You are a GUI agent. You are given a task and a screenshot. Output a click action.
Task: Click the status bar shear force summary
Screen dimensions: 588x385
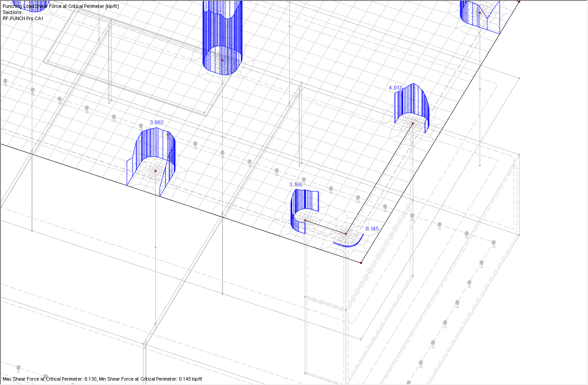click(102, 380)
